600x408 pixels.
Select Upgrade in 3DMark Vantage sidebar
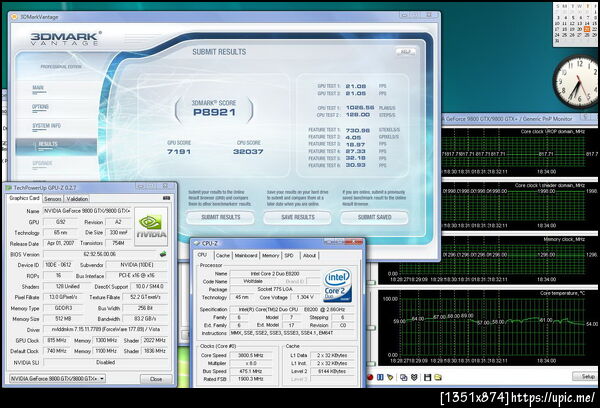[42, 164]
